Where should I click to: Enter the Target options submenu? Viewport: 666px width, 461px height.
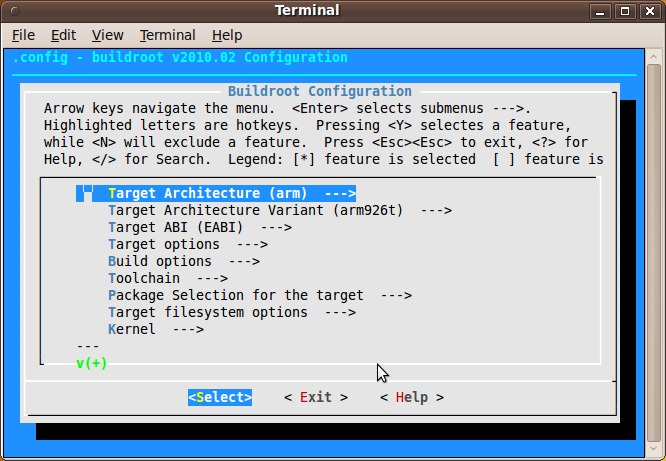tap(187, 245)
